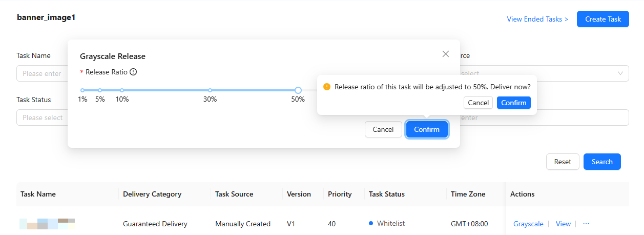Cancel the popconfirm delivery prompt

pos(478,103)
